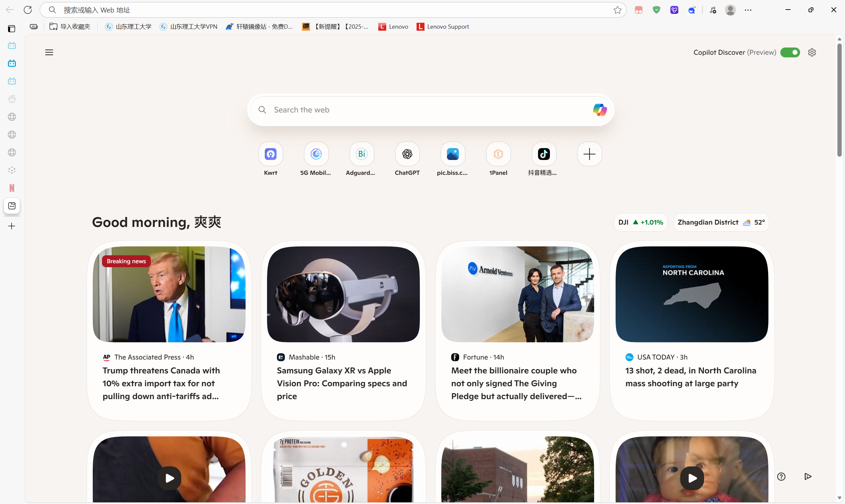Open browser Settings and more menu
845x504 pixels.
[x=748, y=10]
